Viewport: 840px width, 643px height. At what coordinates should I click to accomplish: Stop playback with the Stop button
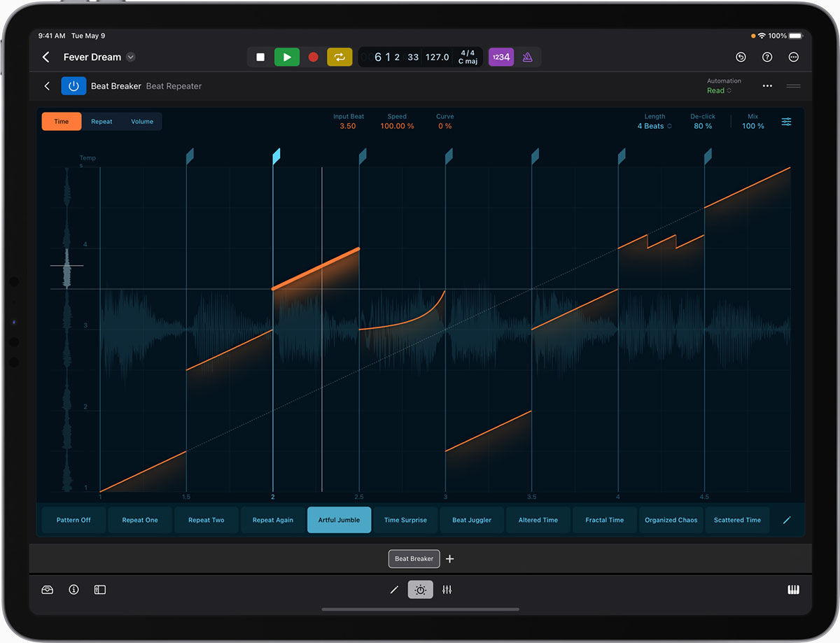click(260, 57)
